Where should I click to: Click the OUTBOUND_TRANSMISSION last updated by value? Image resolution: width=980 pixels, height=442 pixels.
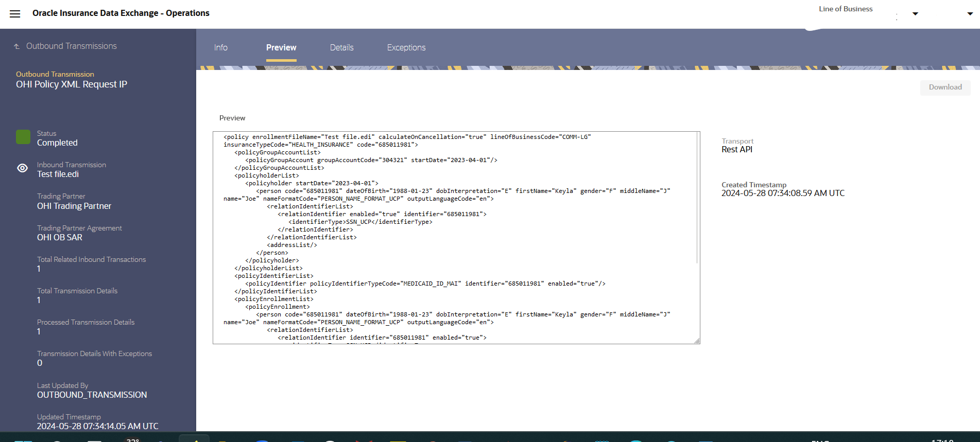click(92, 395)
